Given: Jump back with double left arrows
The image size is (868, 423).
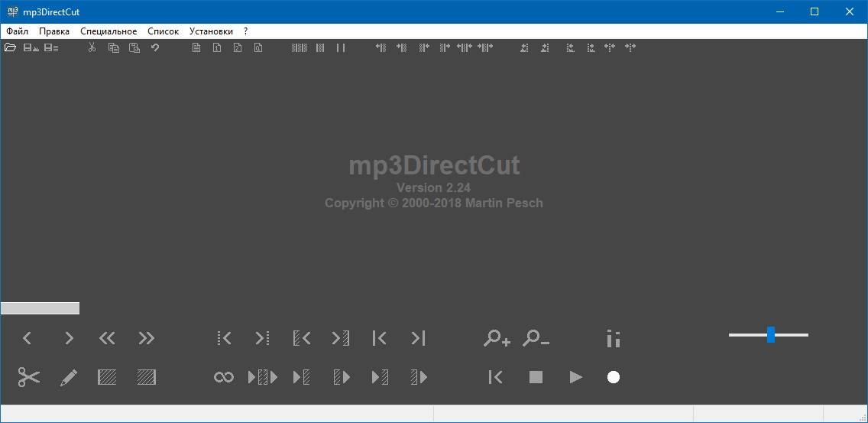Looking at the screenshot, I should click(107, 337).
